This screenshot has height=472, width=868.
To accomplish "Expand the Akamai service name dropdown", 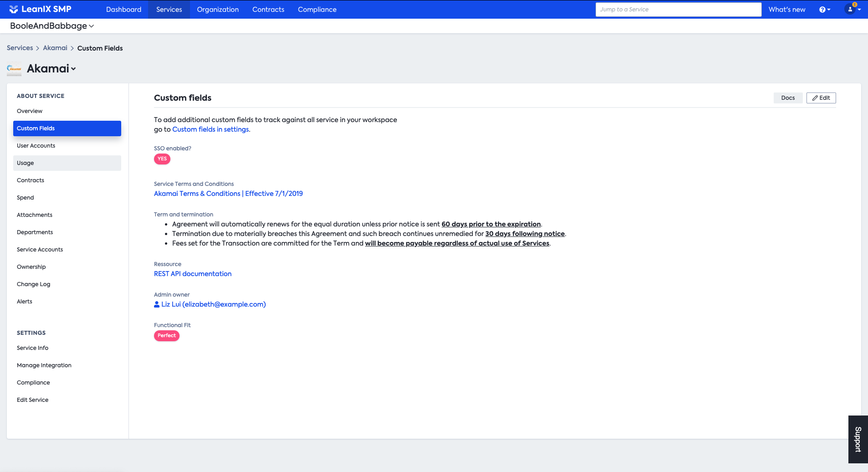I will pyautogui.click(x=51, y=68).
